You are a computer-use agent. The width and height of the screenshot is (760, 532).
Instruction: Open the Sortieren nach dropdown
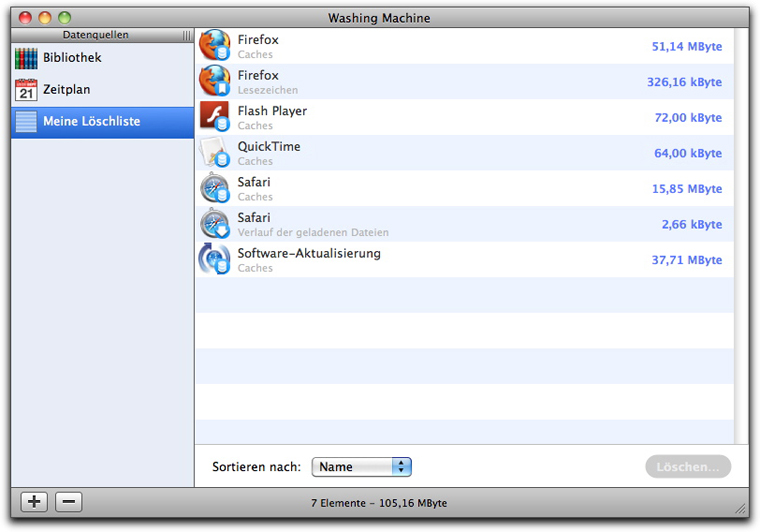362,467
